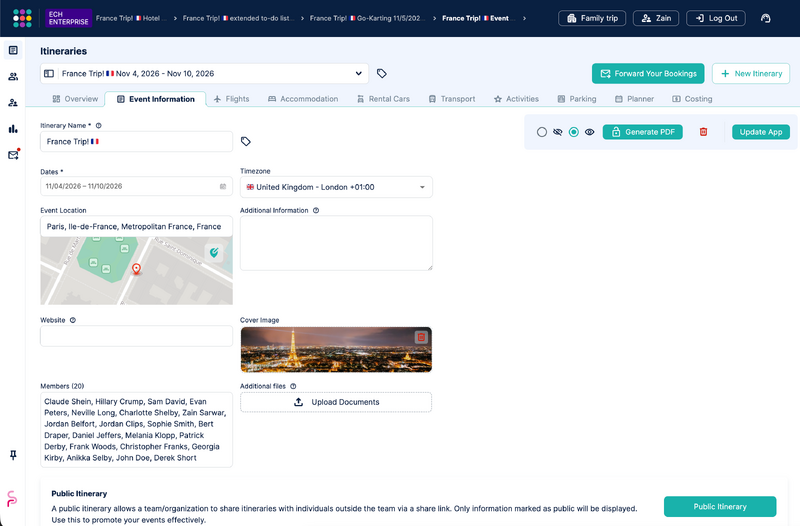Click the colorful dots app logo

point(22,18)
